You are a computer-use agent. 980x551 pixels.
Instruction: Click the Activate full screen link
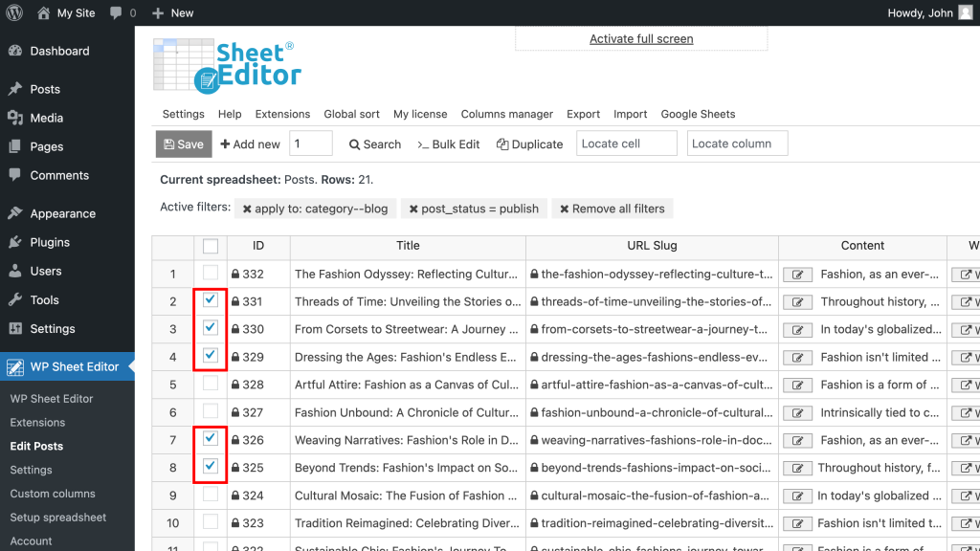tap(641, 38)
